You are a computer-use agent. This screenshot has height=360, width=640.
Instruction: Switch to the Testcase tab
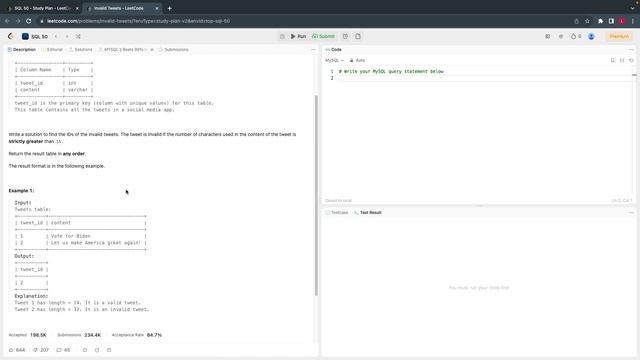[x=337, y=213]
